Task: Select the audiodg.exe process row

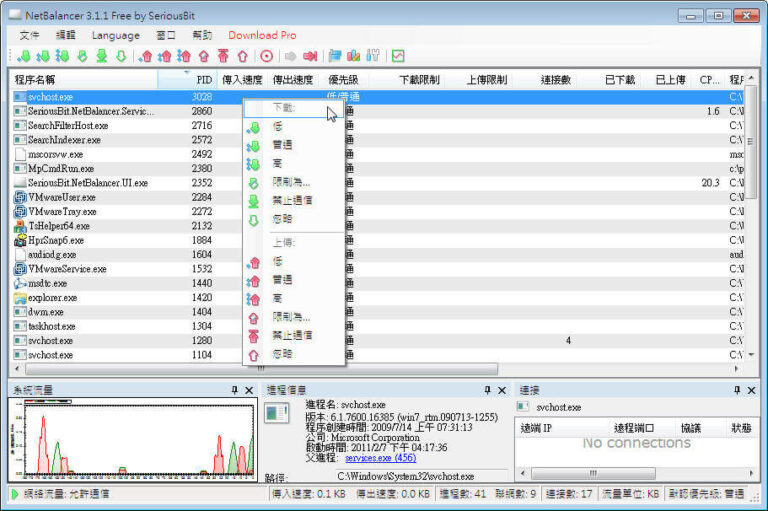Action: tap(378, 255)
